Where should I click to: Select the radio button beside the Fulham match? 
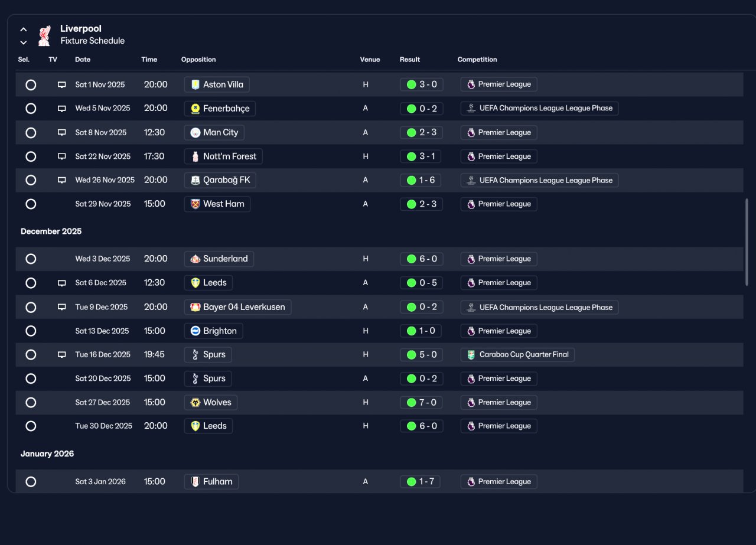coord(31,481)
